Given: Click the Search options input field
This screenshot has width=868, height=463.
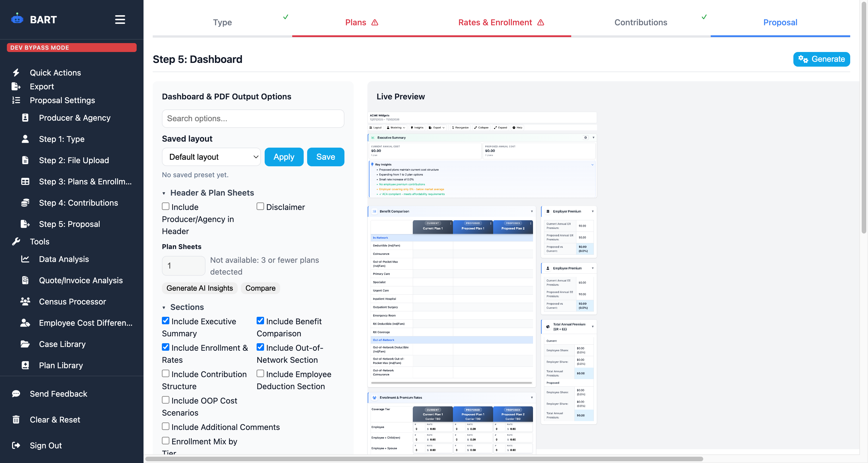Looking at the screenshot, I should 253,119.
